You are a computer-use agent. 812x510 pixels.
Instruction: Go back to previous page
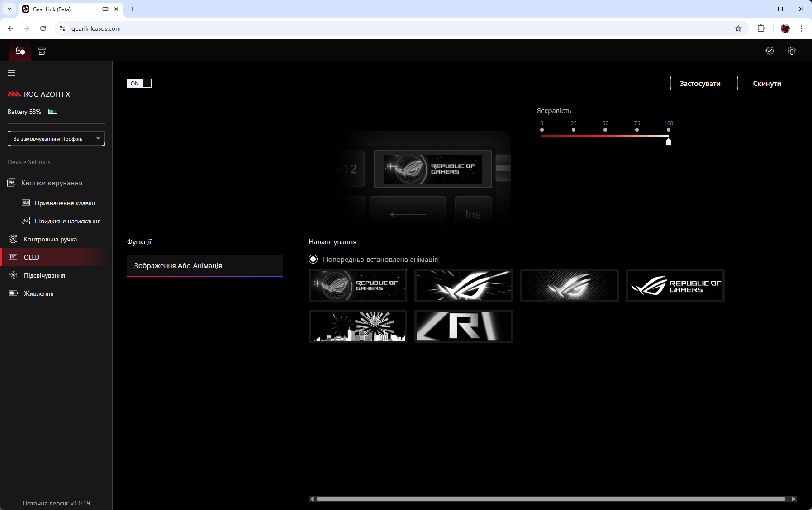[x=10, y=28]
